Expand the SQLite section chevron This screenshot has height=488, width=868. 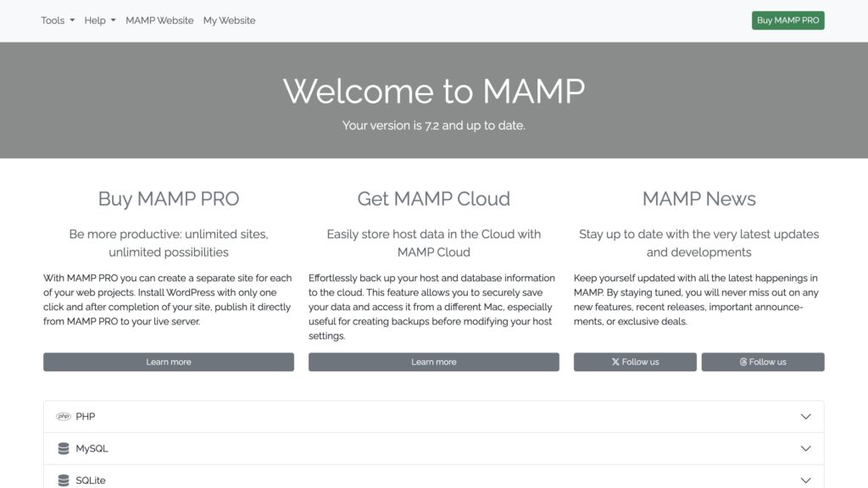805,480
